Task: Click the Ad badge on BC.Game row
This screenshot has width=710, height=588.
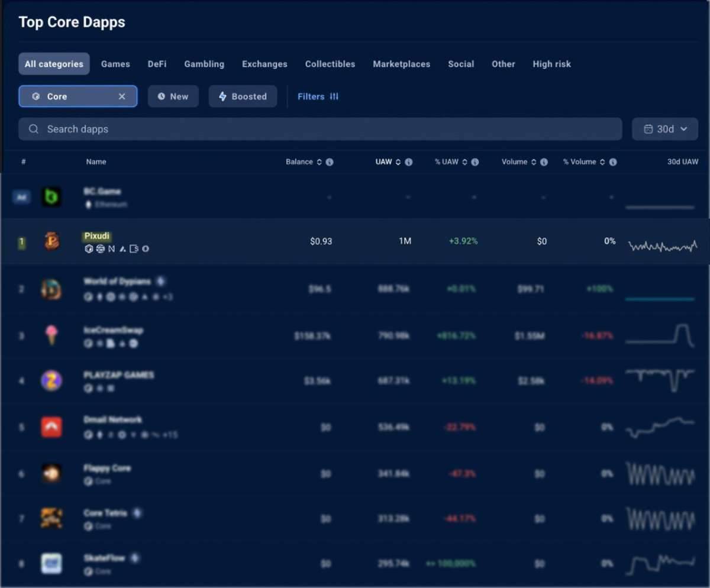Action: point(21,197)
